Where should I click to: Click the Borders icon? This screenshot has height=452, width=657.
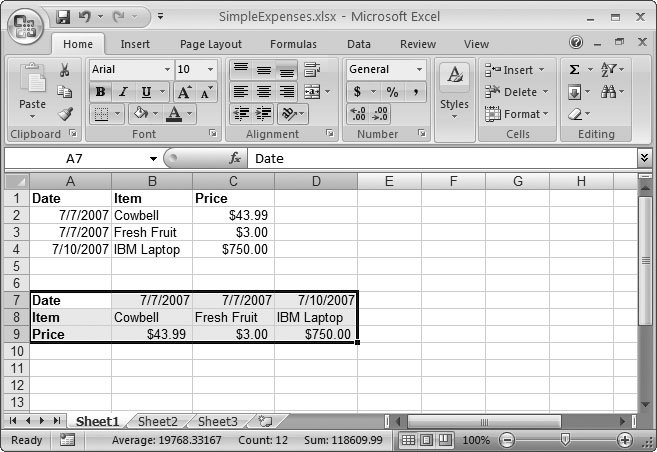point(101,114)
